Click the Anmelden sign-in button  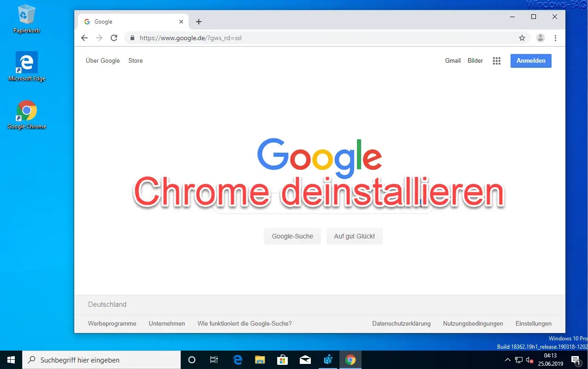pos(530,60)
